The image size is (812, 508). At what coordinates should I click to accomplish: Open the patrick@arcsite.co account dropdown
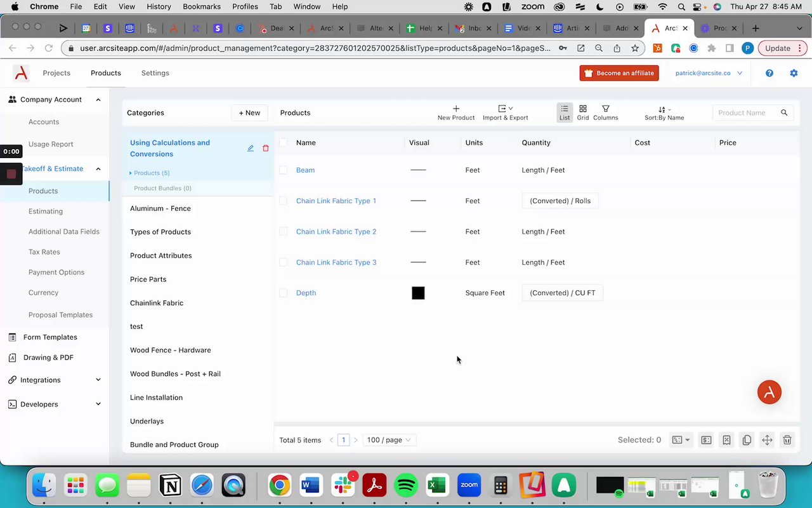click(709, 73)
